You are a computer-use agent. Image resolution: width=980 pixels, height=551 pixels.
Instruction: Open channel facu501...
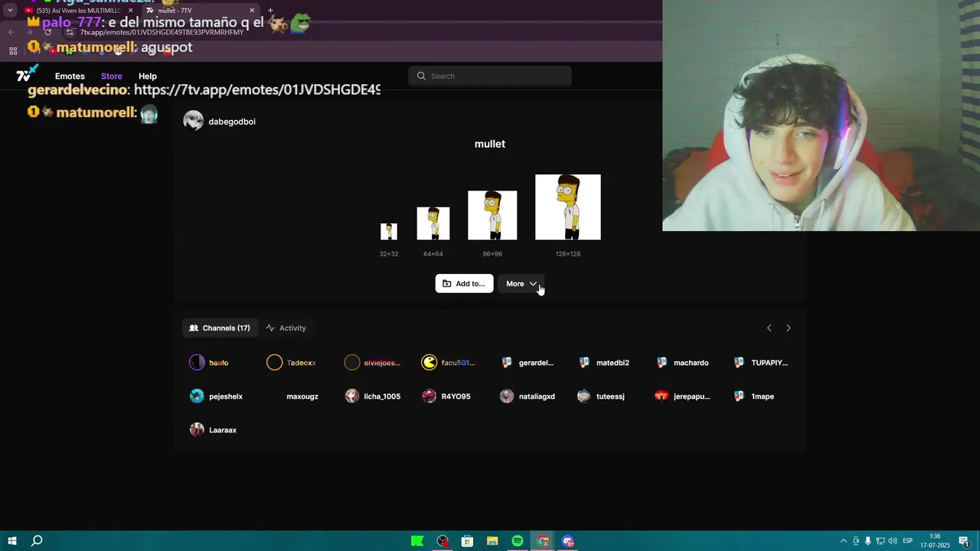pos(449,363)
